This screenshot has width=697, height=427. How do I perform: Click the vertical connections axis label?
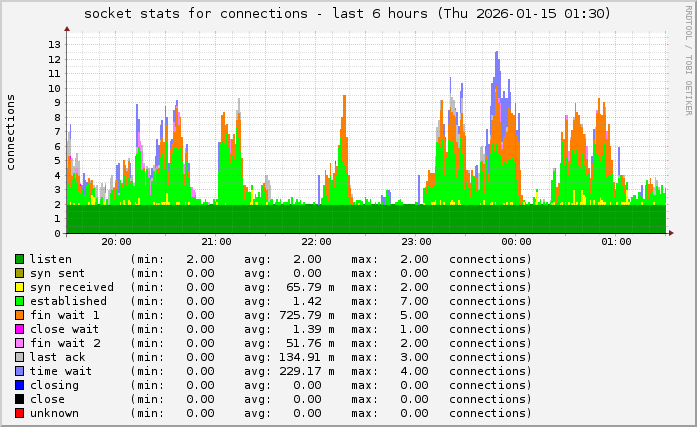click(11, 132)
